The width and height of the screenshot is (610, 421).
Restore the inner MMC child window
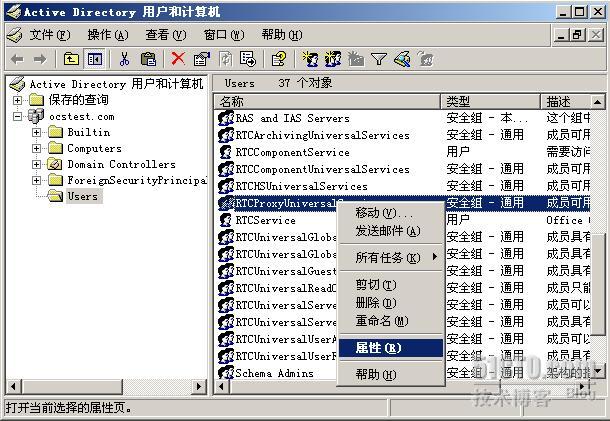(x=577, y=35)
